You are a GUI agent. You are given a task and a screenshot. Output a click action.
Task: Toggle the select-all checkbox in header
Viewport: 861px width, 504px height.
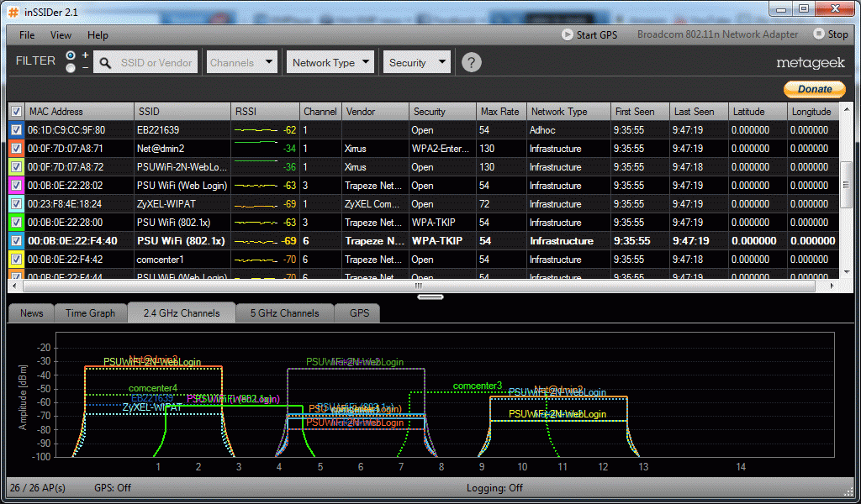point(17,112)
